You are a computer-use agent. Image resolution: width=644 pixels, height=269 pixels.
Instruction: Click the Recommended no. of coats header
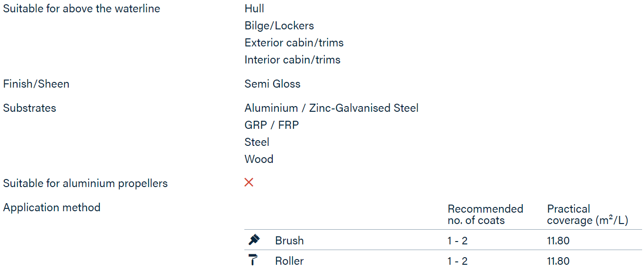(x=485, y=215)
